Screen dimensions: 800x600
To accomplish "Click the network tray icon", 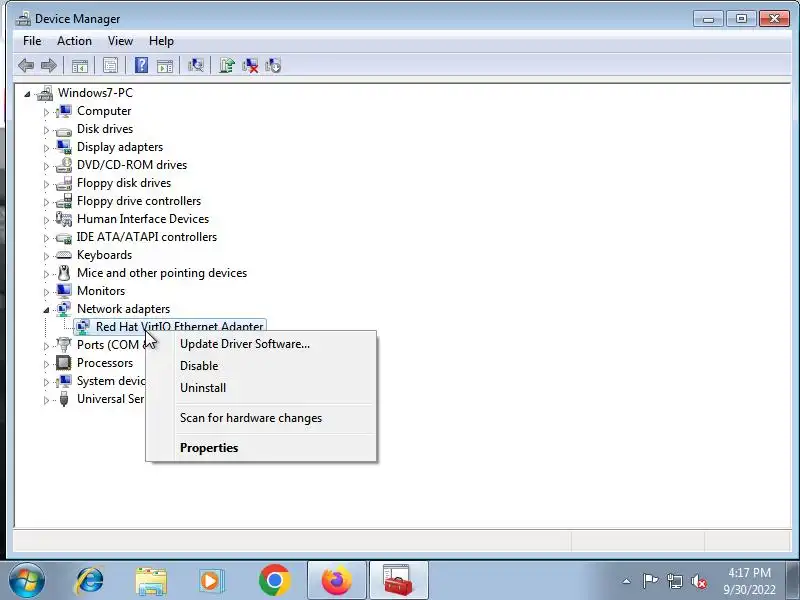I will (674, 581).
